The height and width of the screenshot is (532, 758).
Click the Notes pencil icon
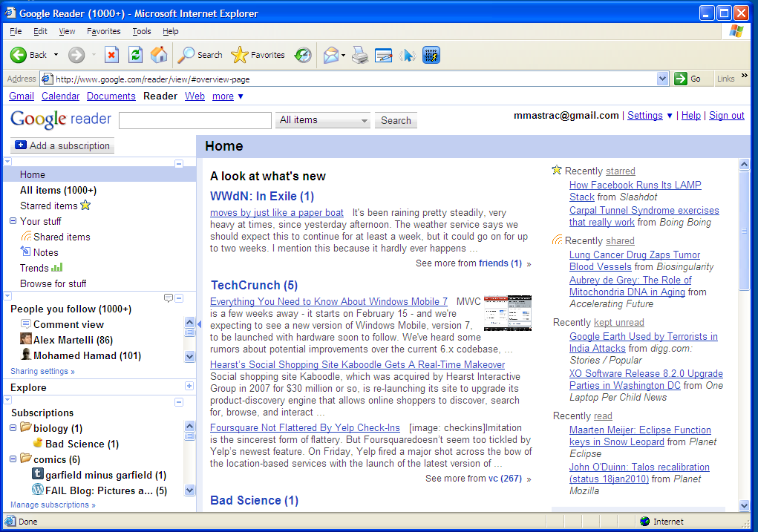26,252
